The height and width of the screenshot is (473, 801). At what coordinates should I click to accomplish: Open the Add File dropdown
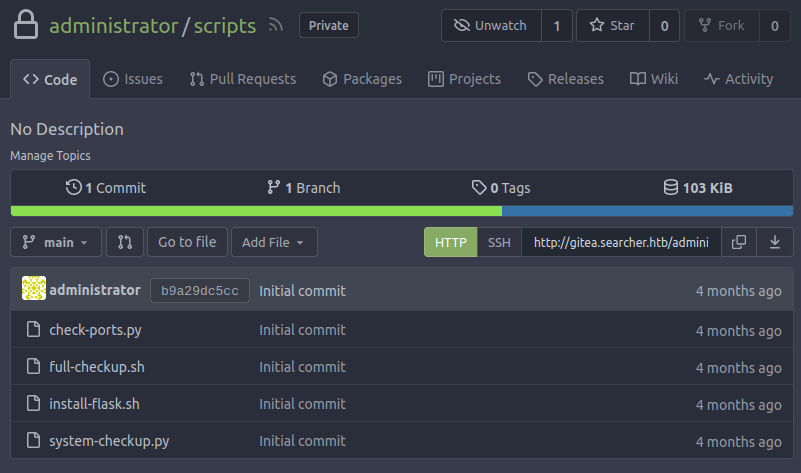tap(274, 242)
